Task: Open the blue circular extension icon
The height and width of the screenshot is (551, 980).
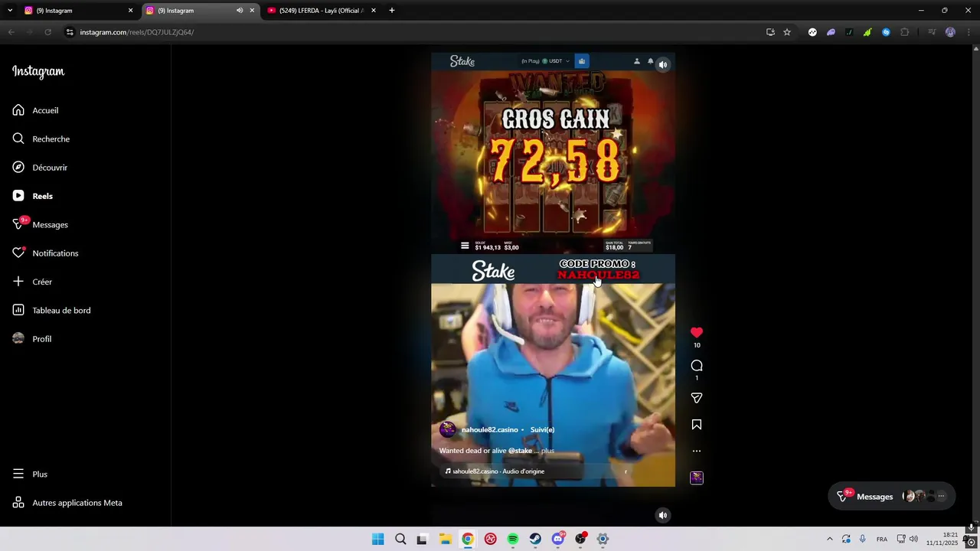Action: coord(886,32)
